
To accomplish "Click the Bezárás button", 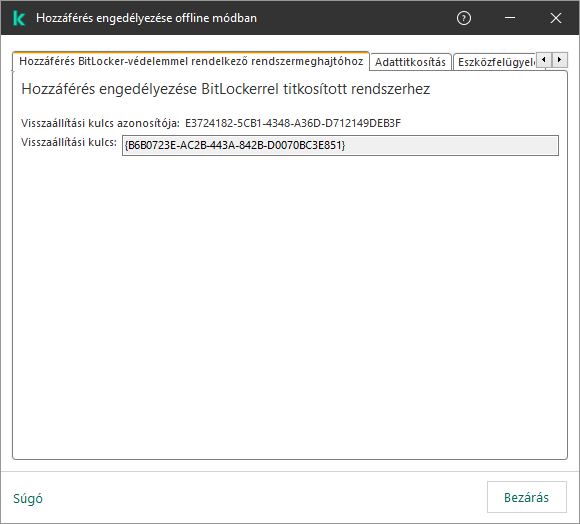I will point(527,497).
